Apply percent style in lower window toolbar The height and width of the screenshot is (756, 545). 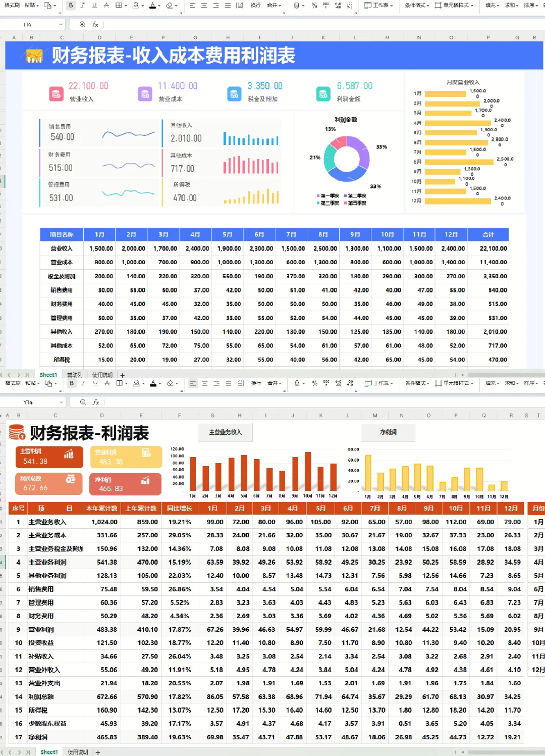(x=315, y=383)
